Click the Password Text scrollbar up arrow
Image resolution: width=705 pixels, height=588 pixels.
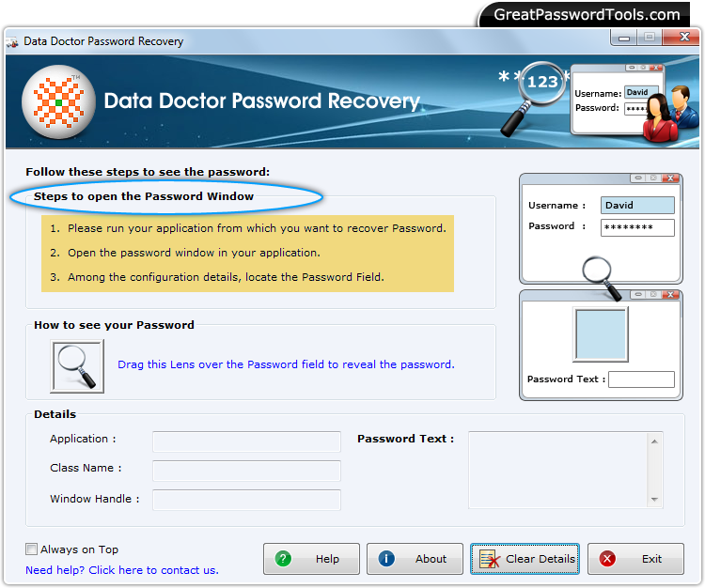pos(655,439)
